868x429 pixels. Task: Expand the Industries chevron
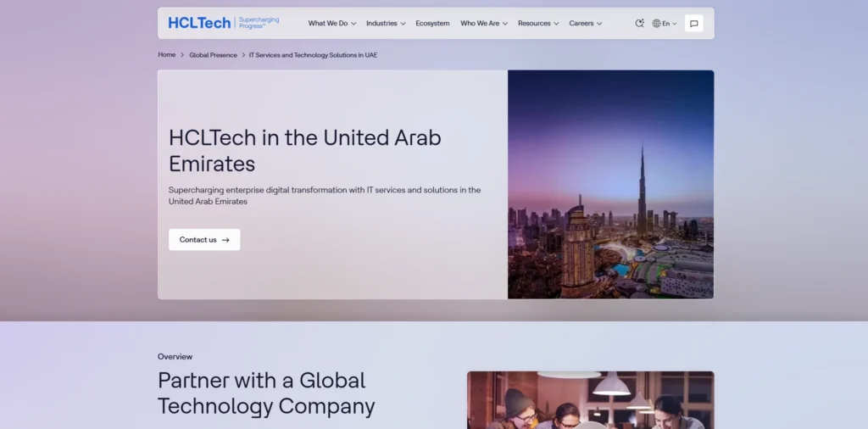tap(403, 24)
